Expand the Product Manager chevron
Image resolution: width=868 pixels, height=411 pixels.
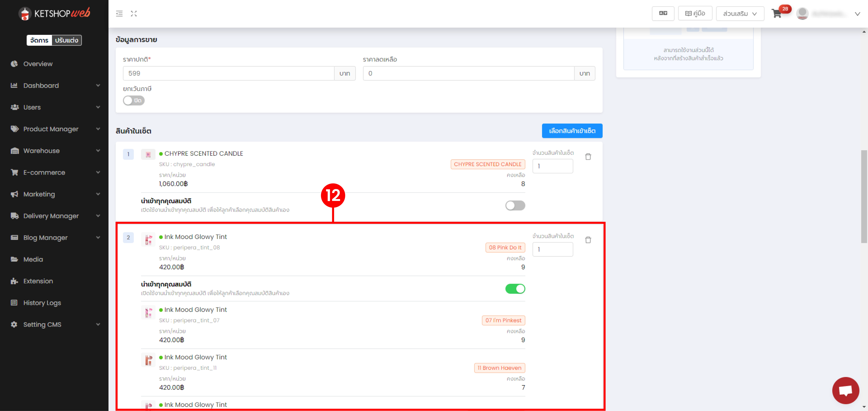tap(98, 129)
